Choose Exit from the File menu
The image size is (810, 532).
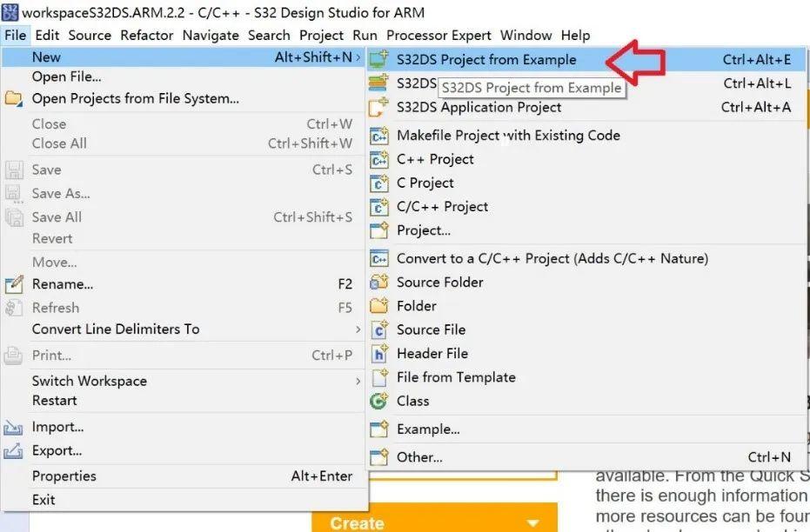pos(44,500)
